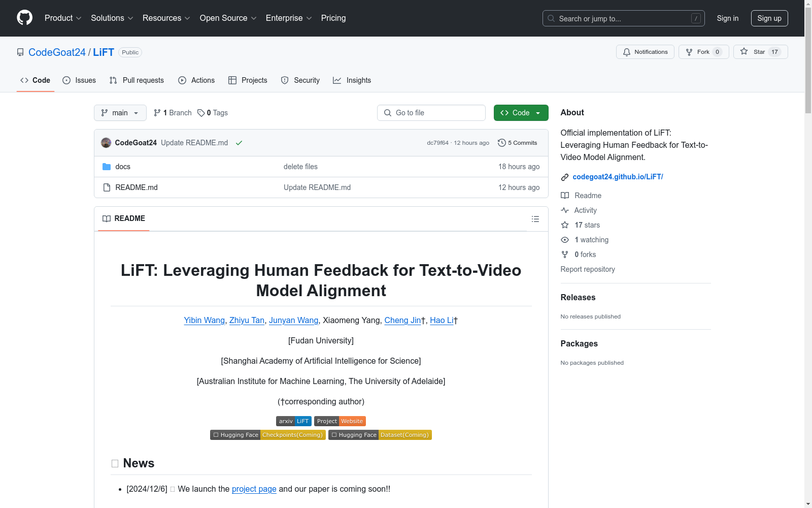Expand the Open Source menu
Viewport: 812px width, 508px height.
click(x=228, y=18)
